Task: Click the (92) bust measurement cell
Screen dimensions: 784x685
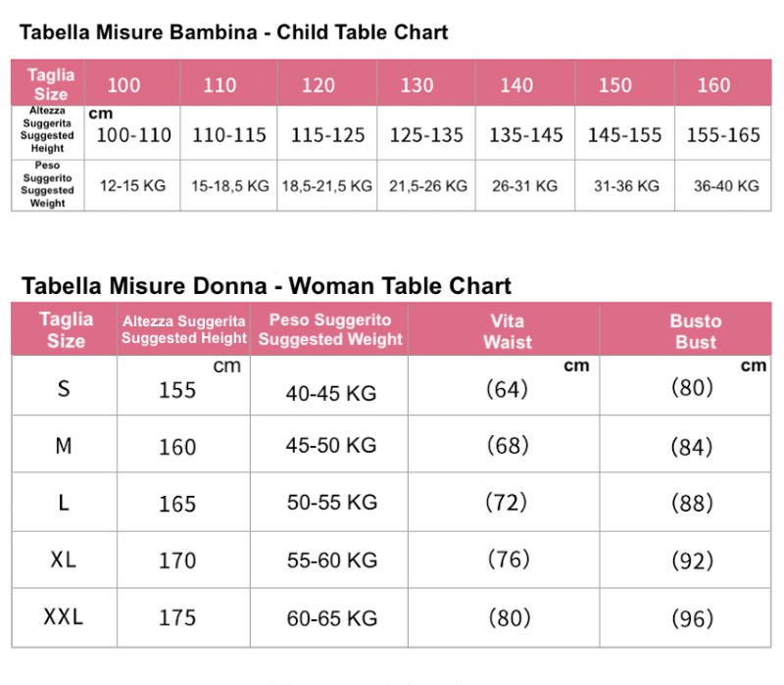Action: [691, 562]
